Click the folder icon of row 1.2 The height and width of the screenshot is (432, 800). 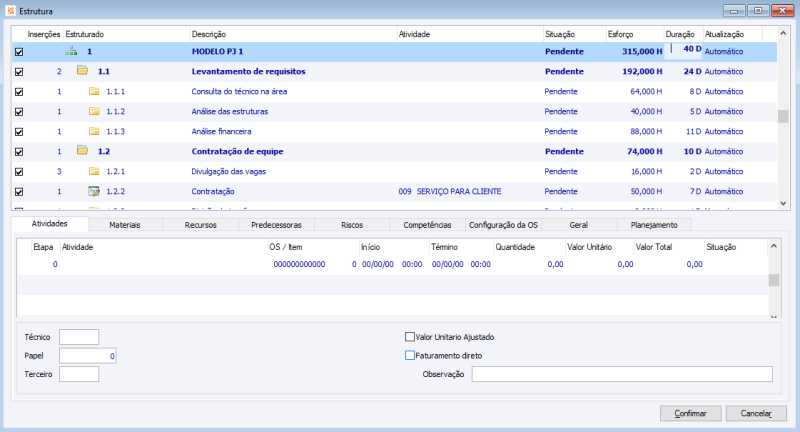(82, 151)
